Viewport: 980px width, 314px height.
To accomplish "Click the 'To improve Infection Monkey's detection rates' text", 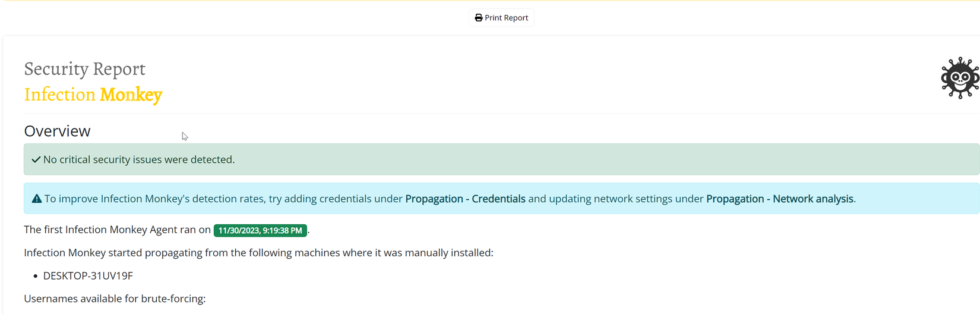I will coord(154,199).
